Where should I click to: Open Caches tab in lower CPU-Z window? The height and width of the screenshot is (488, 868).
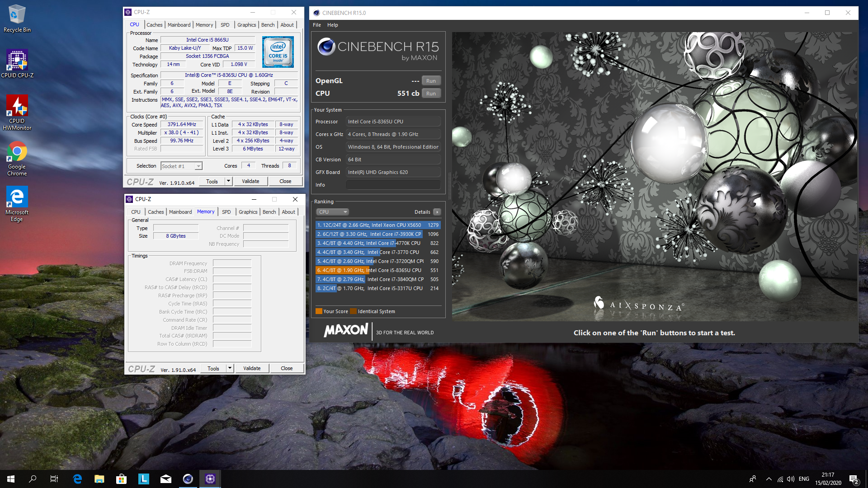coord(156,212)
